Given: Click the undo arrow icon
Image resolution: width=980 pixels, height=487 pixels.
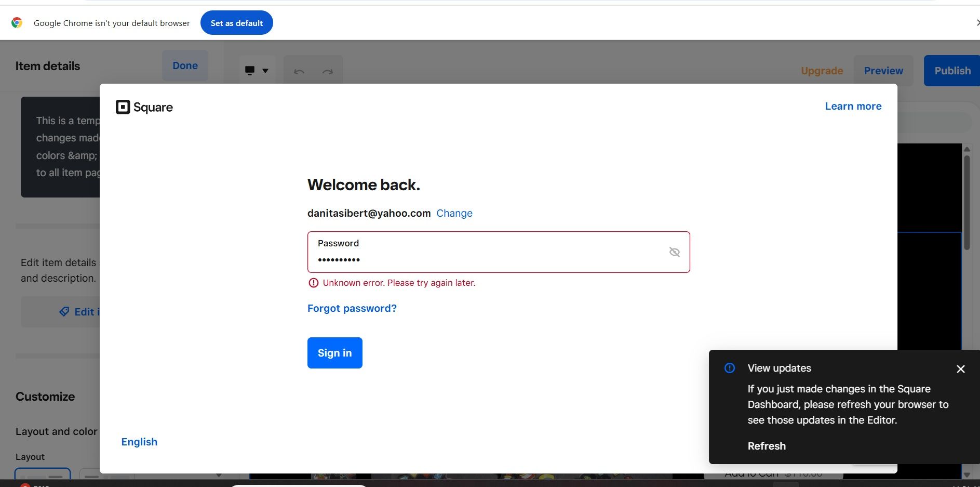Looking at the screenshot, I should [299, 72].
